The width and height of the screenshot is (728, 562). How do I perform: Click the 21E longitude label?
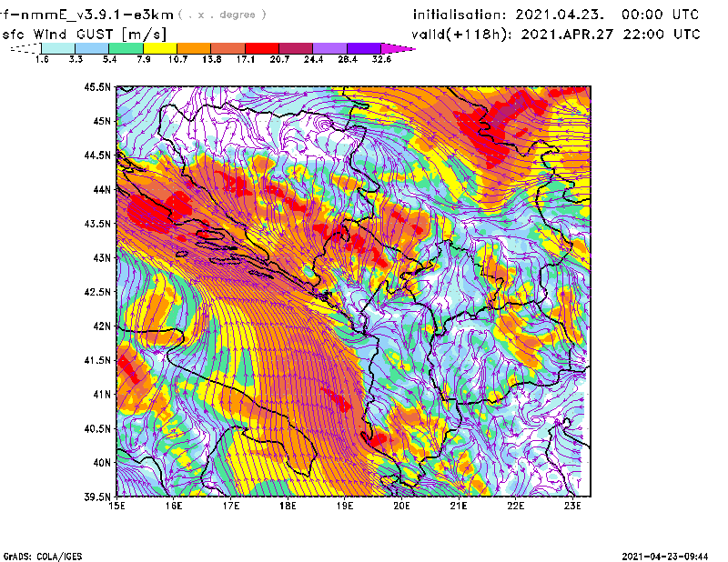(459, 506)
